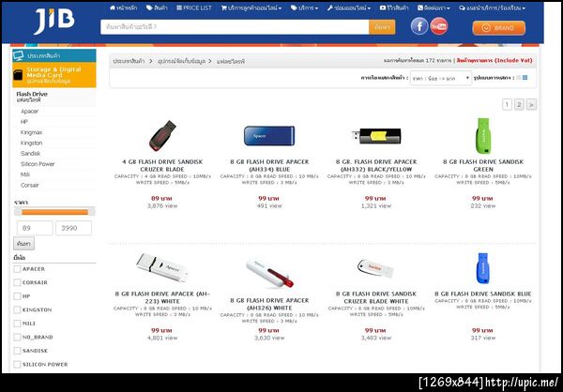Check the APACER brand checkbox
Viewport: 563px width, 392px height.
coord(17,269)
